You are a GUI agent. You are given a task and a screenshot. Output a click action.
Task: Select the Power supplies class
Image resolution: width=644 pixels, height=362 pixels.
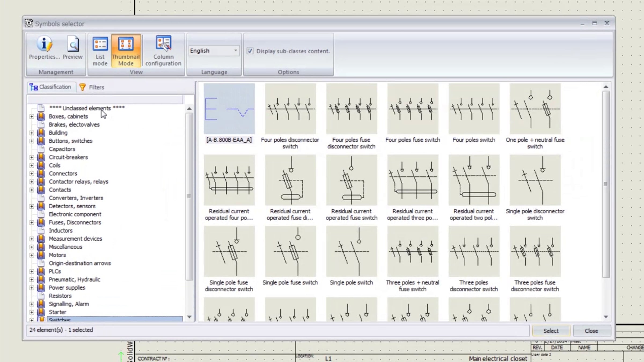pos(67,287)
